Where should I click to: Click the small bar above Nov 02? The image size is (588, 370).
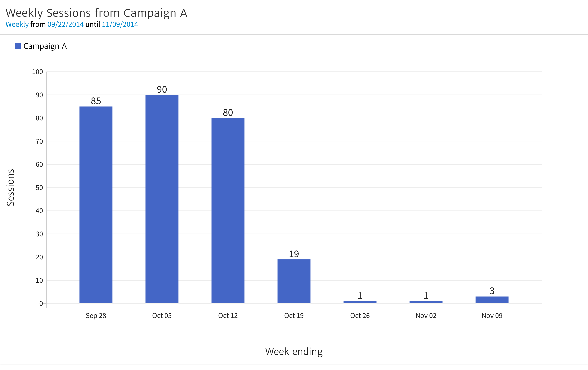coord(426,302)
